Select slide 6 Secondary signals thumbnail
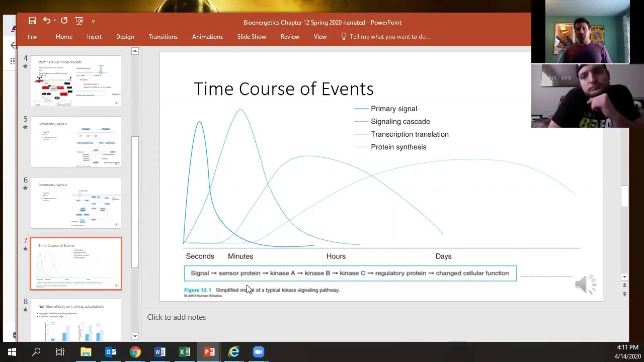Viewport: 644px width, 362px height. (76, 203)
